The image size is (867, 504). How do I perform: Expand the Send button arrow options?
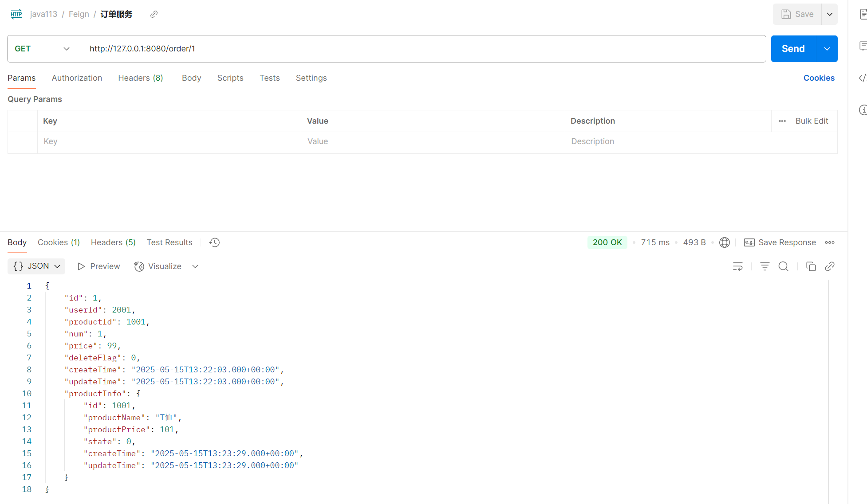pos(827,49)
